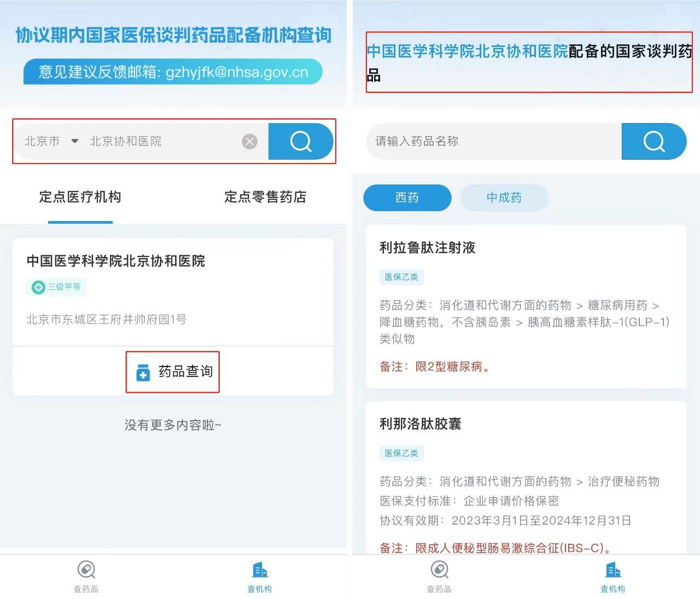Click the 药品查询 button on hospital card

[x=173, y=372]
